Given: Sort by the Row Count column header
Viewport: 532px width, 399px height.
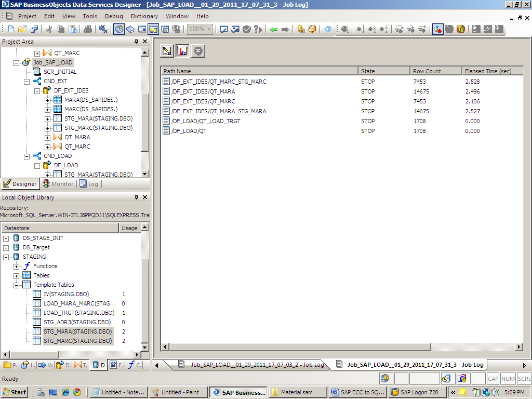Looking at the screenshot, I should [x=436, y=71].
